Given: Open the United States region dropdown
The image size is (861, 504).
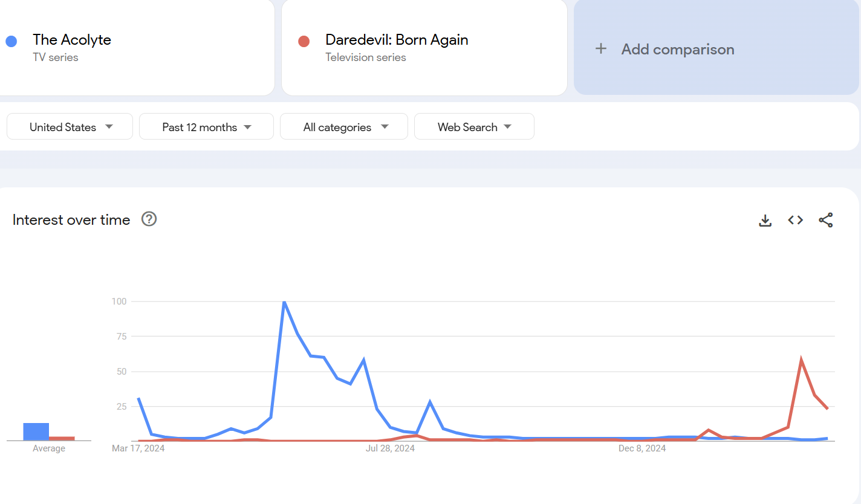Looking at the screenshot, I should click(70, 127).
